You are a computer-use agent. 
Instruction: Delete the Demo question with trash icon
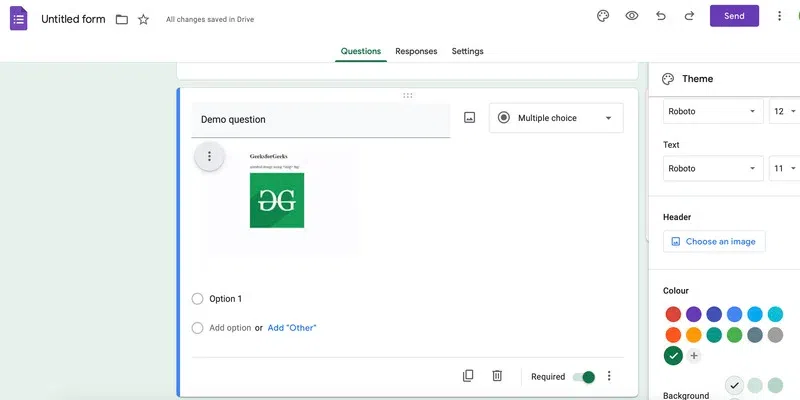497,376
